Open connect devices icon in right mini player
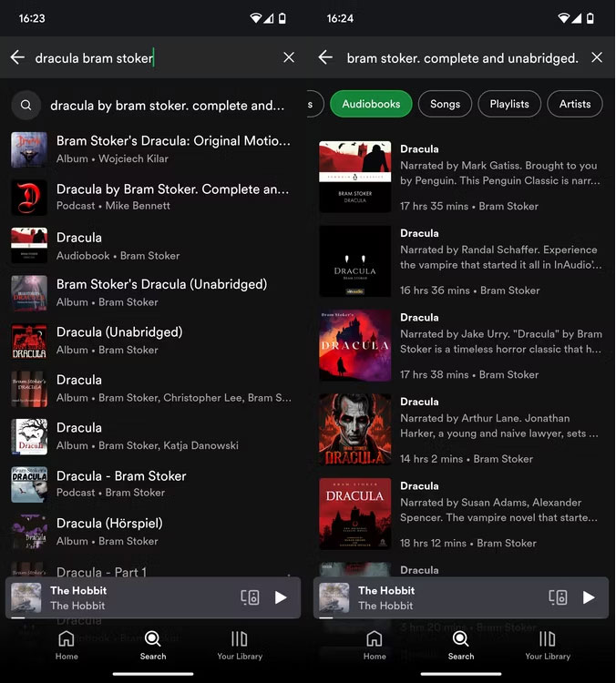The image size is (616, 683). 558,597
